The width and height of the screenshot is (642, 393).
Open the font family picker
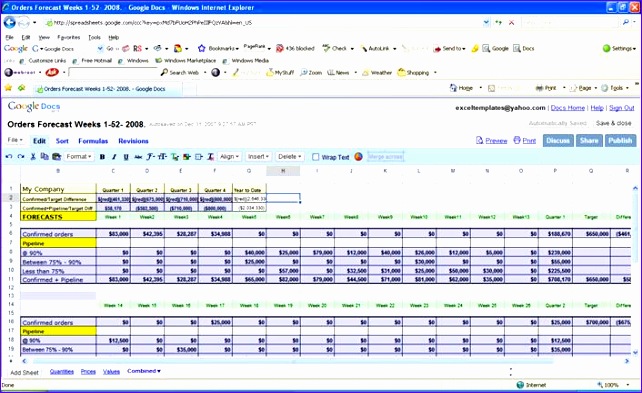pos(150,157)
